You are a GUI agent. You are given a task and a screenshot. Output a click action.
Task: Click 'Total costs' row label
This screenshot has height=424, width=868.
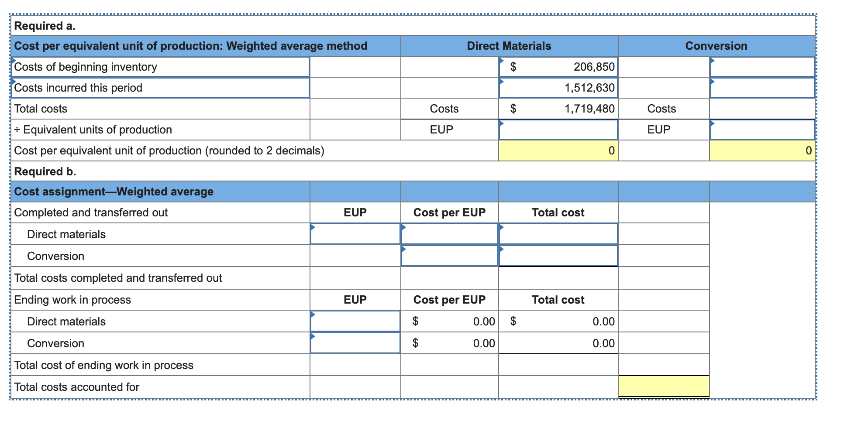pos(41,109)
